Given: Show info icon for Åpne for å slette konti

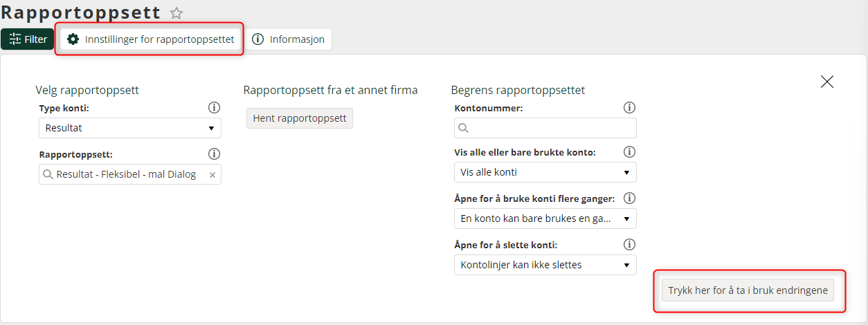Looking at the screenshot, I should [x=629, y=245].
